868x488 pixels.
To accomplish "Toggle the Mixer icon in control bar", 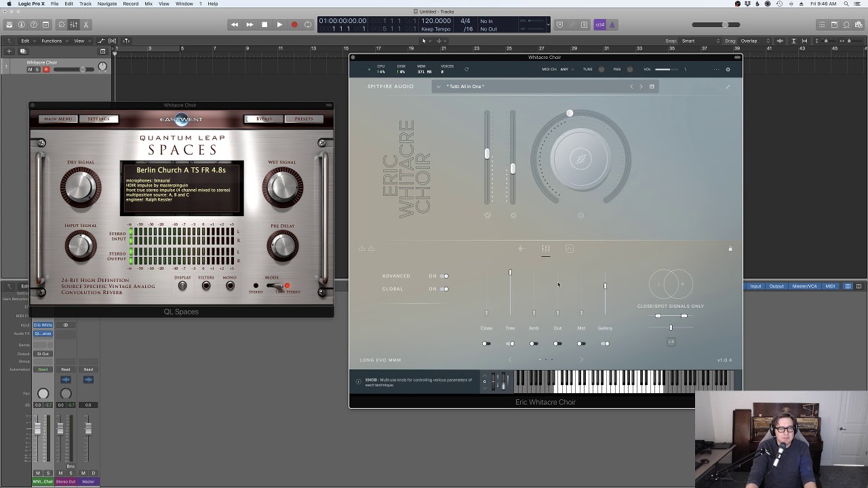I will coord(73,25).
